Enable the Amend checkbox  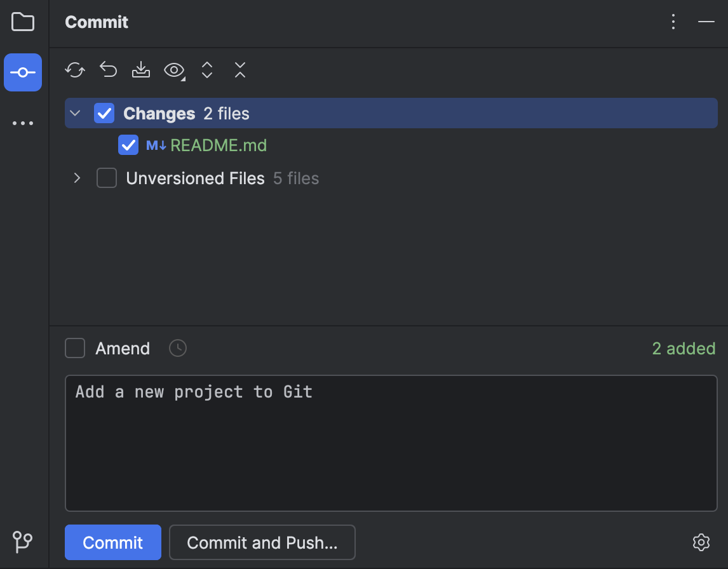[74, 348]
